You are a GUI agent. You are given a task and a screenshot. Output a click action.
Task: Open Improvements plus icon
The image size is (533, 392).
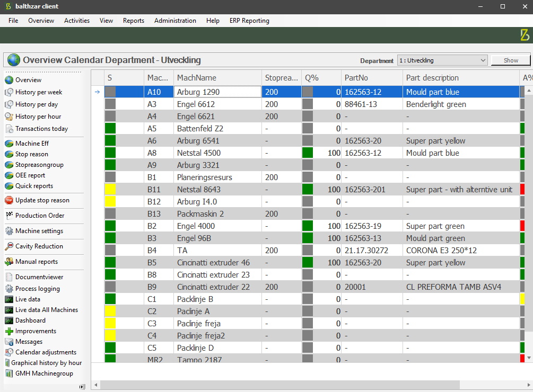tap(9, 331)
